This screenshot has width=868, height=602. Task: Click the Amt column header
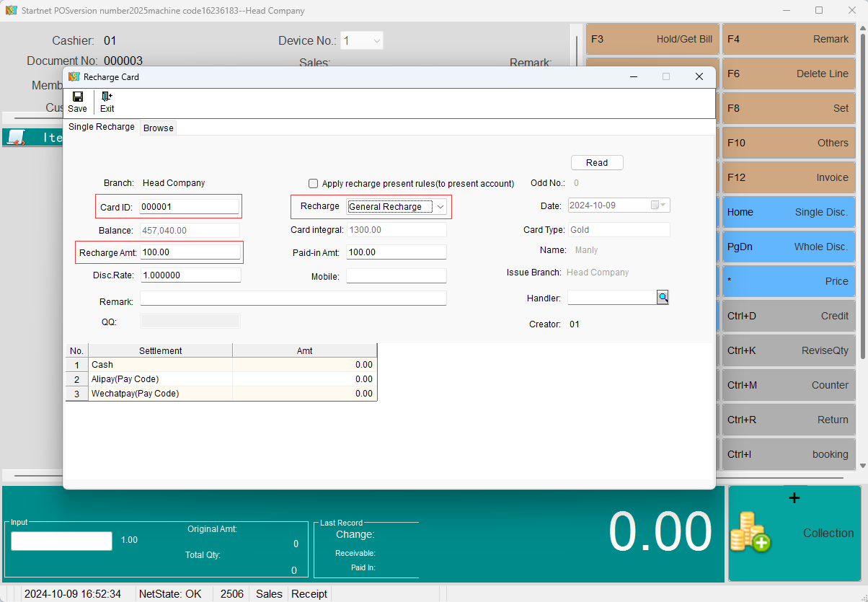pos(304,350)
